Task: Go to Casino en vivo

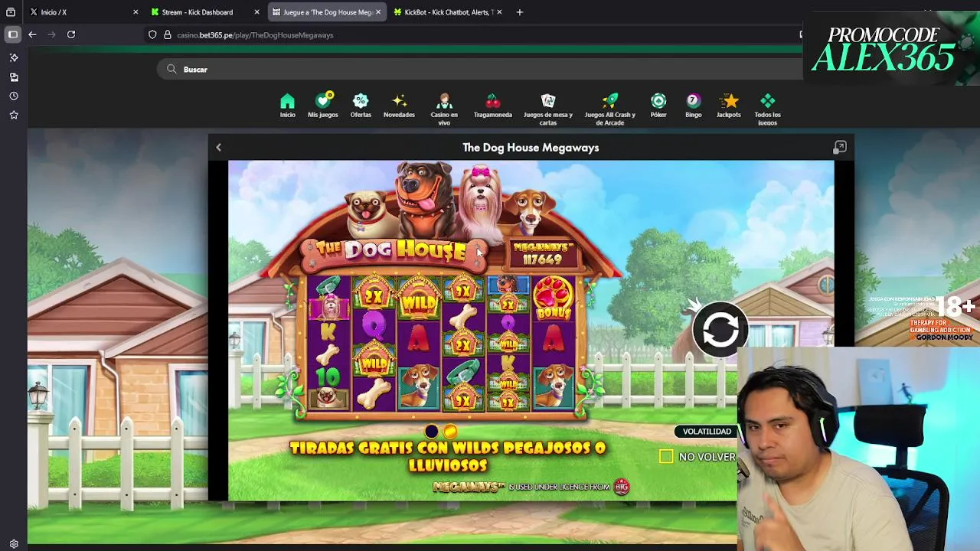Action: (x=444, y=109)
